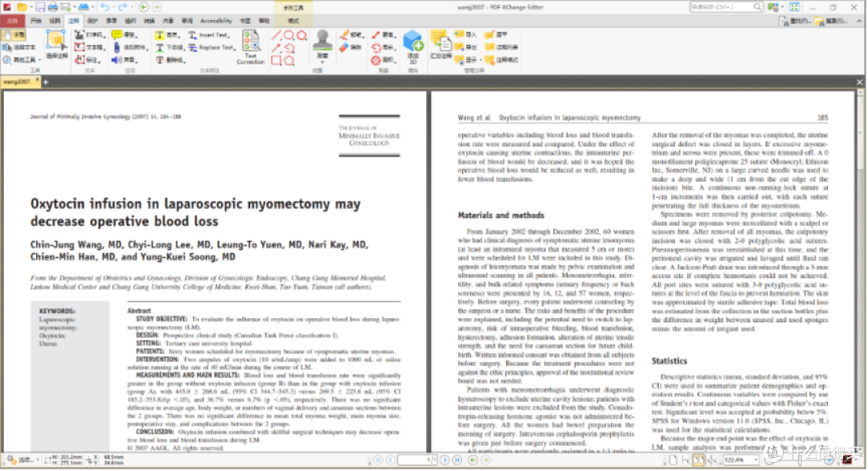Click the Print icon in quick toolbar
This screenshot has width=868, height=471.
coord(52,7)
